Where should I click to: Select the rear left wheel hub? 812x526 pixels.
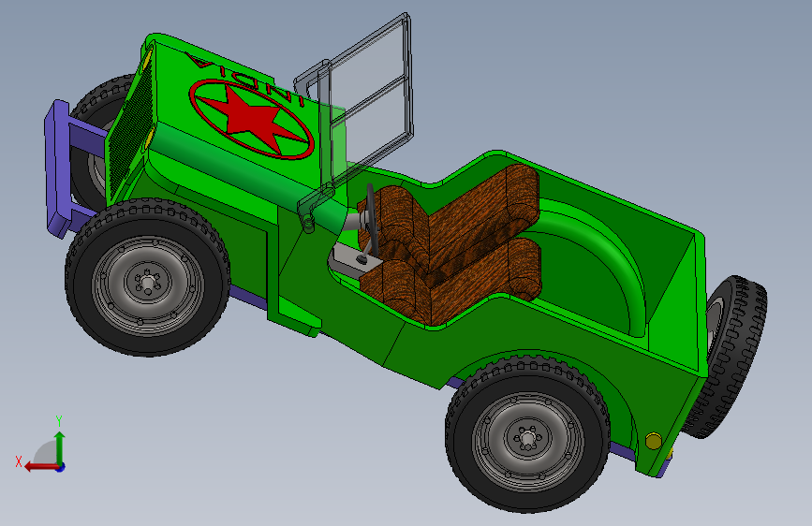coord(528,440)
